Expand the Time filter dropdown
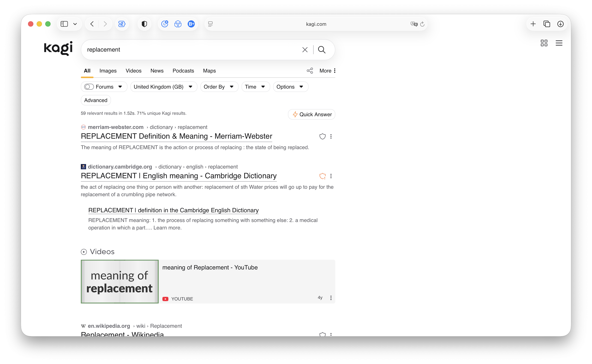This screenshot has height=364, width=592. pyautogui.click(x=256, y=87)
